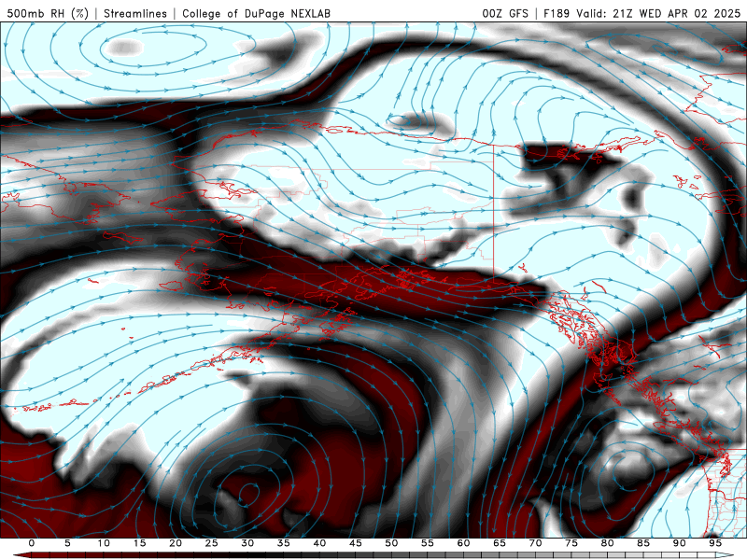Click the left arrow end of the colorbar
The image size is (747, 560).
pyautogui.click(x=21, y=555)
